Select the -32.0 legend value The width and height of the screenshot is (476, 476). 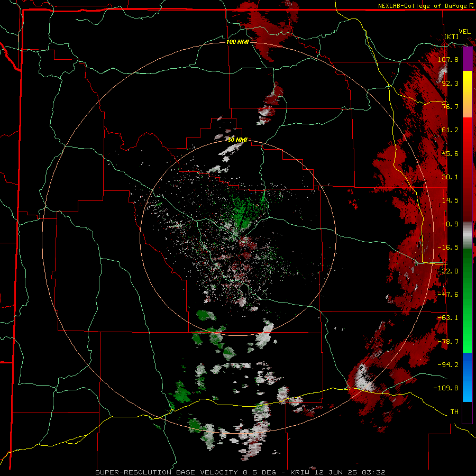[448, 271]
